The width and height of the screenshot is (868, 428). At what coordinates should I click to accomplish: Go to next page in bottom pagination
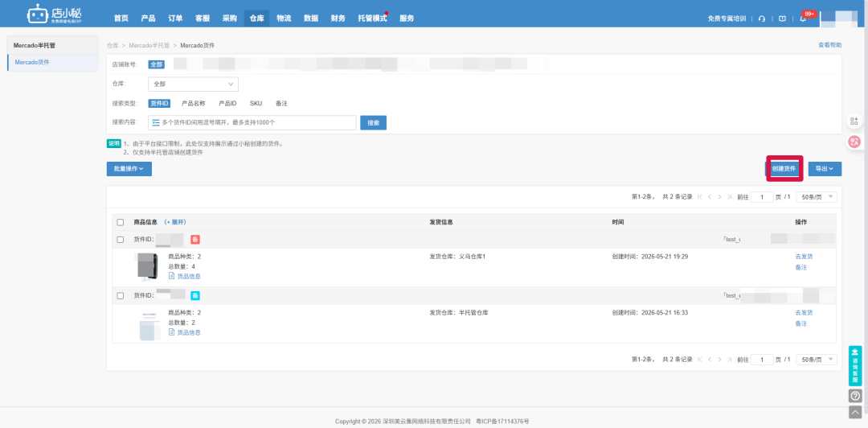(x=719, y=360)
